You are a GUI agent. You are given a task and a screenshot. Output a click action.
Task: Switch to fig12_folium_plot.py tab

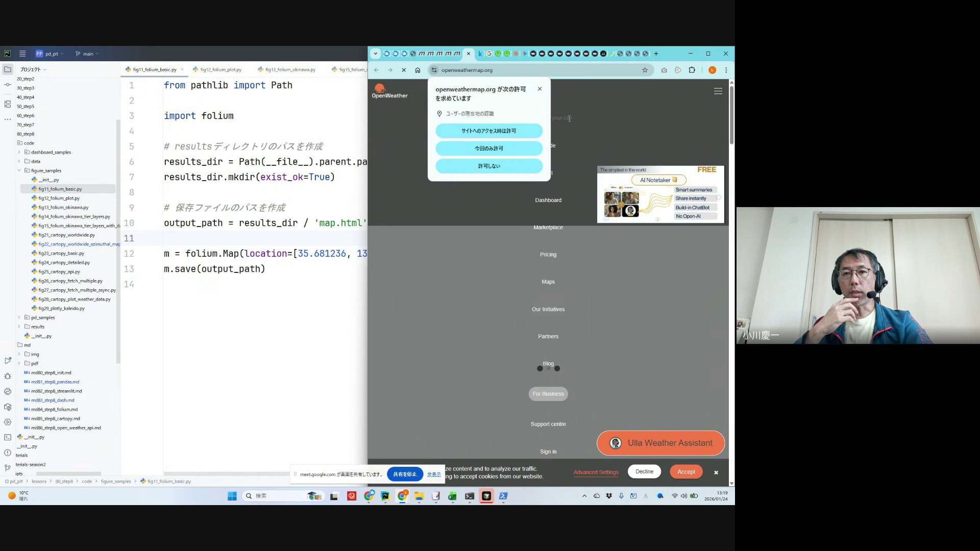click(220, 69)
